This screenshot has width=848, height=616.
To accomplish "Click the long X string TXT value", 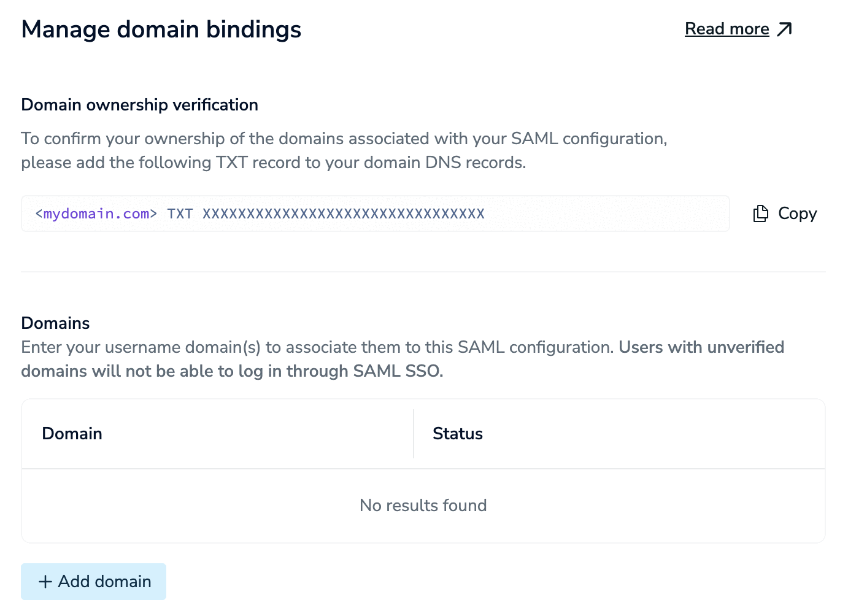I will (344, 214).
